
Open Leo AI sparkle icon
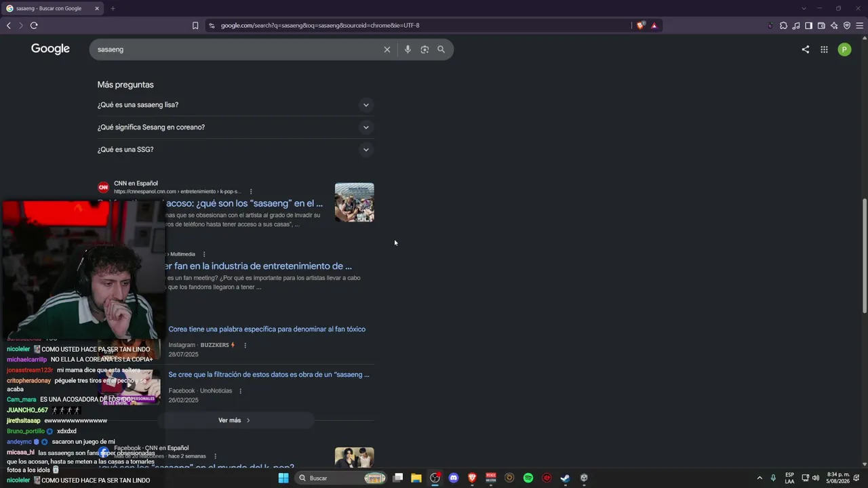pos(834,26)
